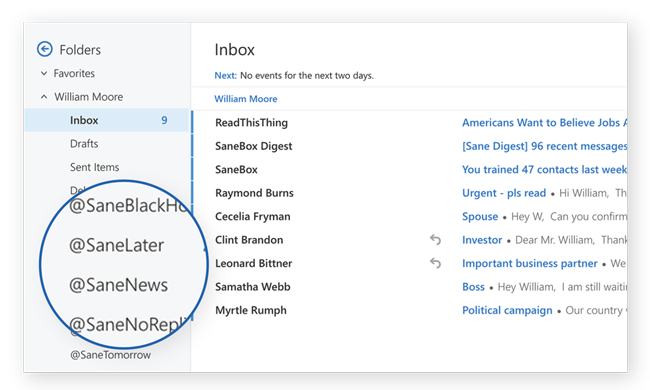Open the Drafts folder

84,144
